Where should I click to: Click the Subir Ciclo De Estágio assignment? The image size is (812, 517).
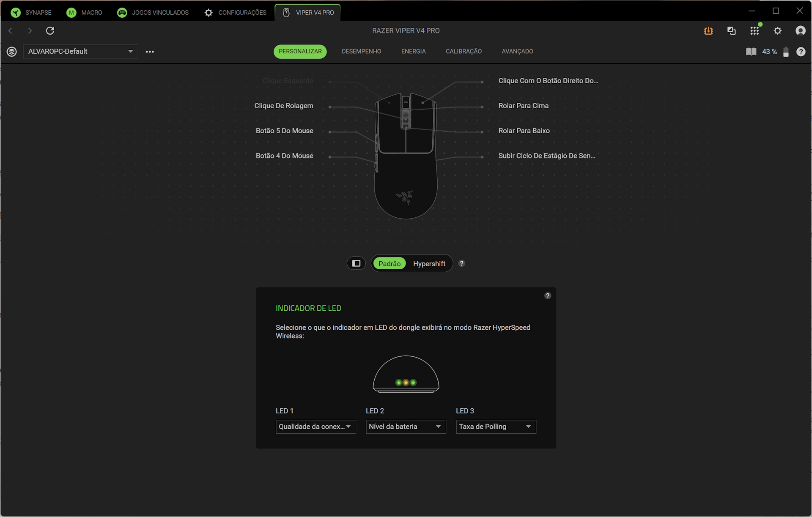pyautogui.click(x=546, y=156)
